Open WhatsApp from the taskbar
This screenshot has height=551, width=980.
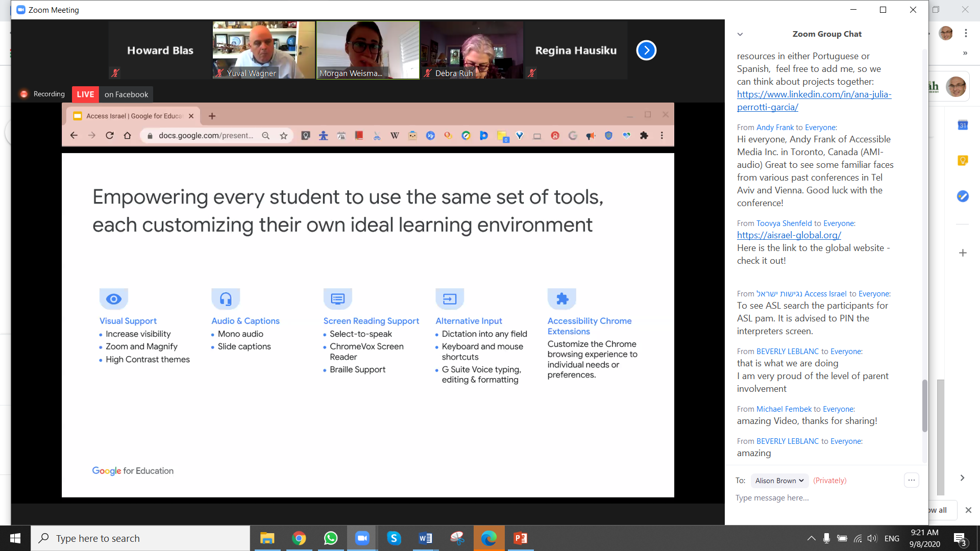[331, 538]
